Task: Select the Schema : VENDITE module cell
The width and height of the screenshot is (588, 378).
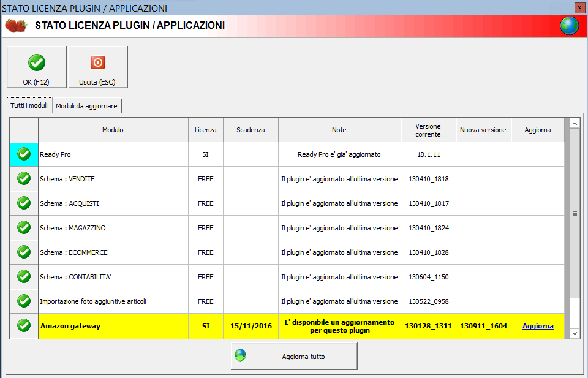Action: (x=113, y=179)
